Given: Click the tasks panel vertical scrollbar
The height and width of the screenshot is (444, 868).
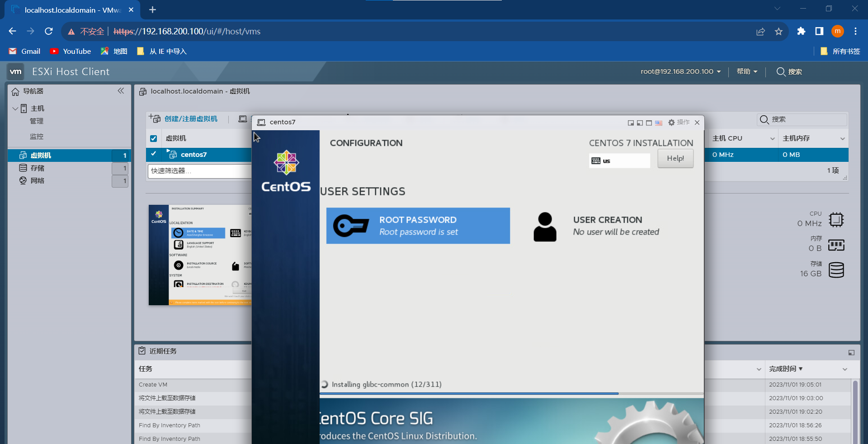Looking at the screenshot, I should [x=855, y=411].
